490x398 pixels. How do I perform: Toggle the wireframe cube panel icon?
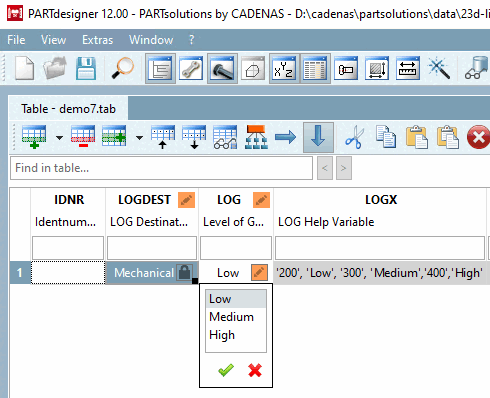253,69
